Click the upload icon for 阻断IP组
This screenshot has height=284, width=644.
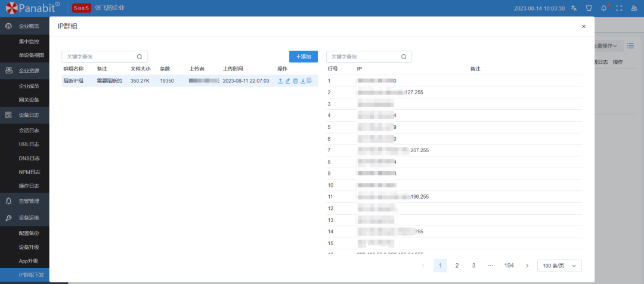[x=280, y=81]
